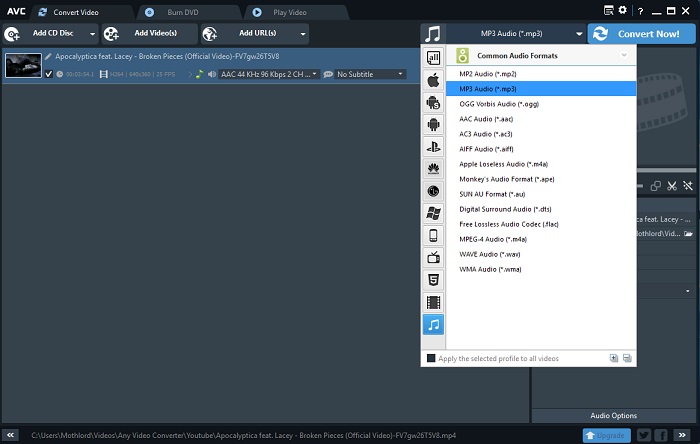Choose Apple Loseless Audio (*.m4a) format
This screenshot has width=700, height=444.
pyautogui.click(x=541, y=164)
